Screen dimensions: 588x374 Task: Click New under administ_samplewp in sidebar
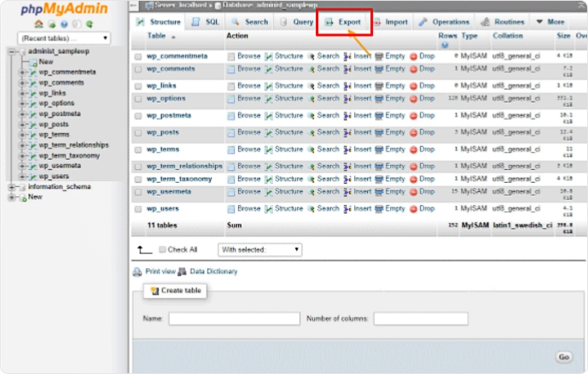[46, 61]
